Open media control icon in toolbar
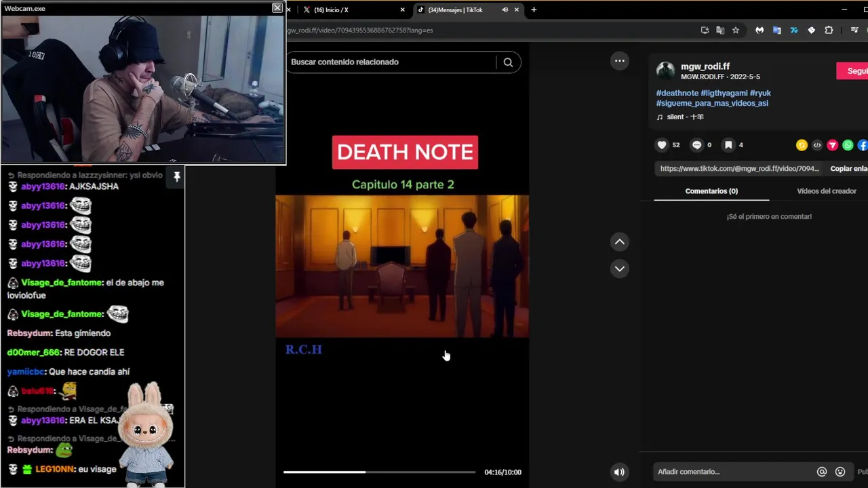 855,30
